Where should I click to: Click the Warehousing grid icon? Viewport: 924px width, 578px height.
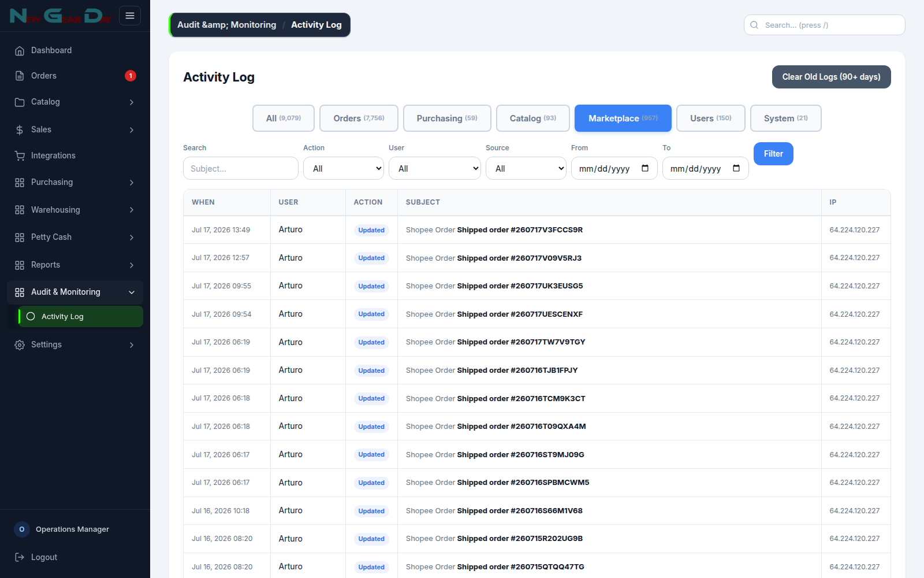click(20, 210)
